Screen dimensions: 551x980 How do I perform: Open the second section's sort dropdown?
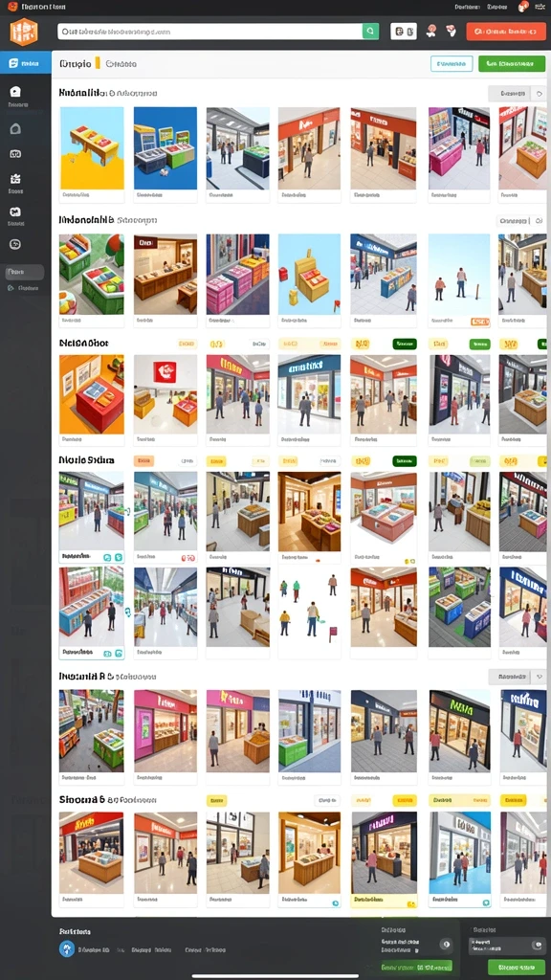(521, 221)
